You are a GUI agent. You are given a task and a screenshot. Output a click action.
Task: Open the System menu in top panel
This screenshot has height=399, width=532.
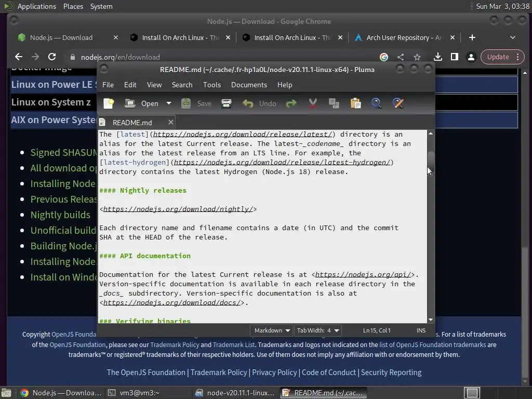click(x=101, y=6)
